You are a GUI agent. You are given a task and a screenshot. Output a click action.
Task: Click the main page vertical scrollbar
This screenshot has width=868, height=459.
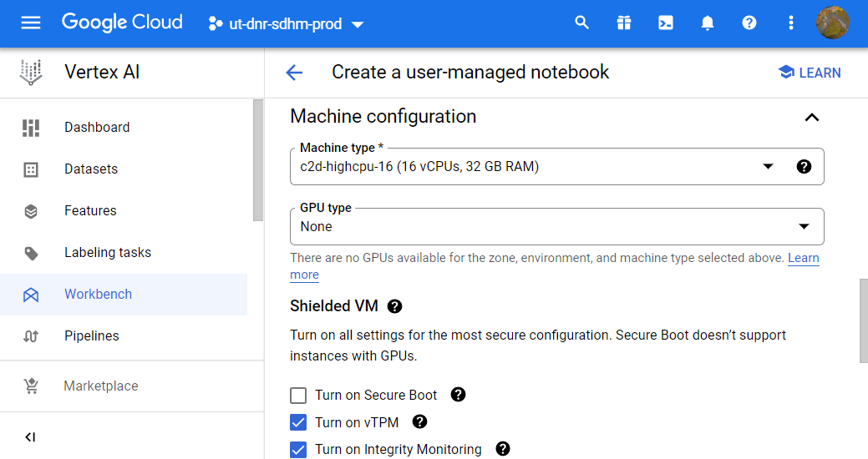tap(863, 320)
